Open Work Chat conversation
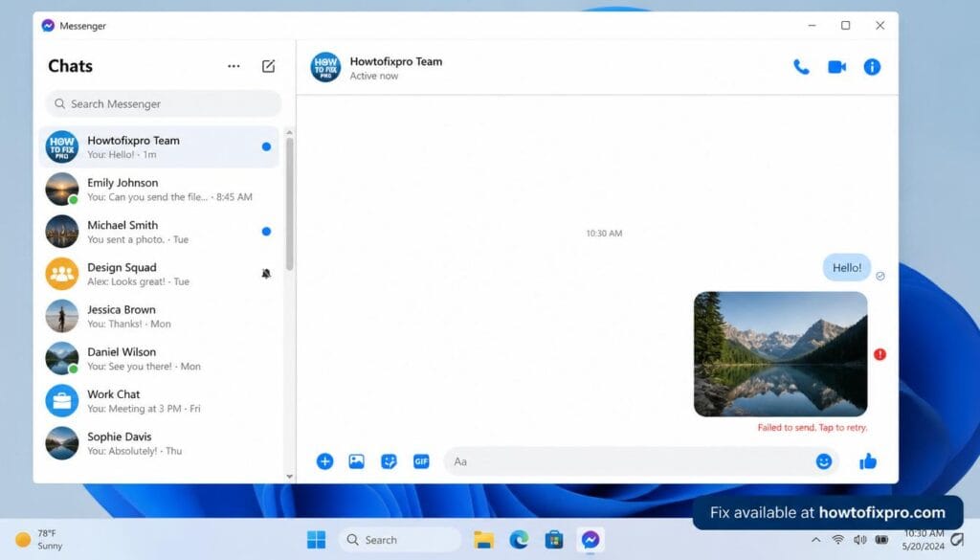 [x=160, y=401]
